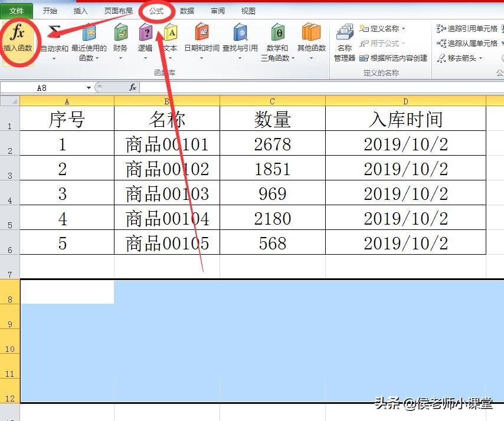Open the Financial (财务) functions book icon
Viewport: 504px width, 421px height.
(x=120, y=32)
